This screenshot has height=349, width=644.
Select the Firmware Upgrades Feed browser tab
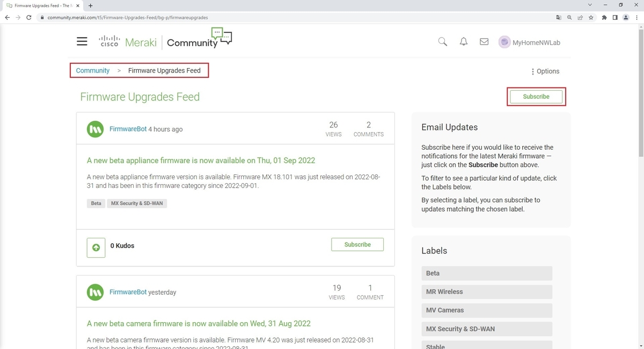(x=43, y=5)
